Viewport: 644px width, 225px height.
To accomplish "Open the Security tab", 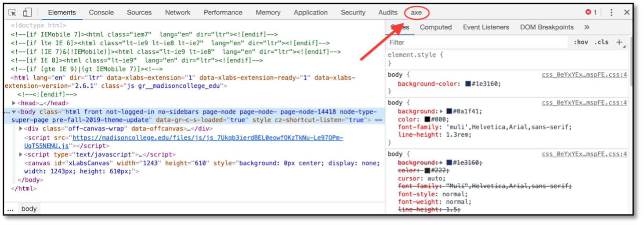I will (x=353, y=12).
